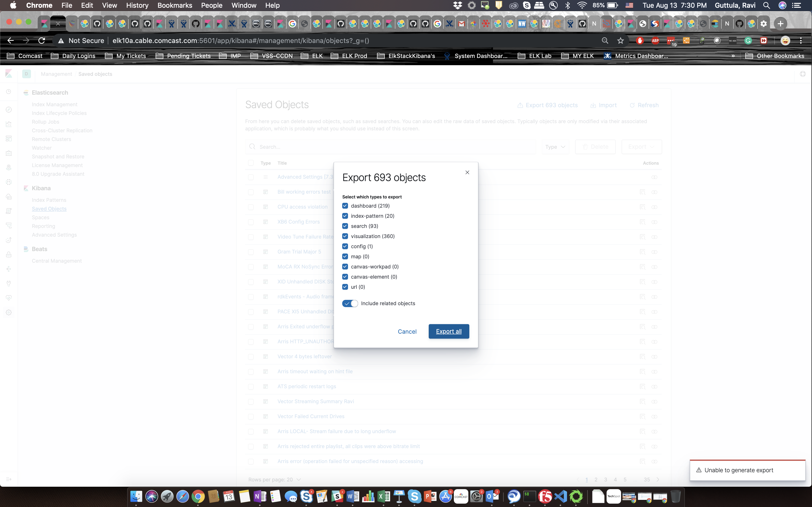Click the browser reload icon
This screenshot has height=507, width=812.
click(42, 41)
